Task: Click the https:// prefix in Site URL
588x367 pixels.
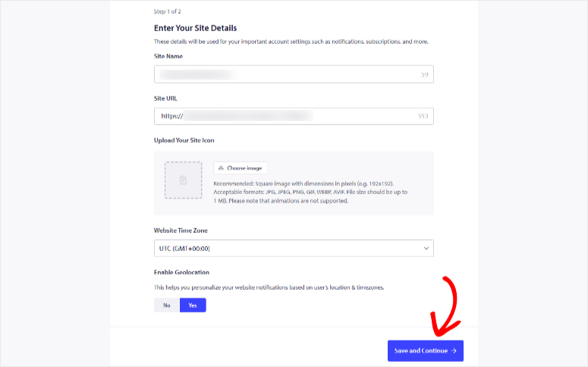Action: [x=172, y=116]
